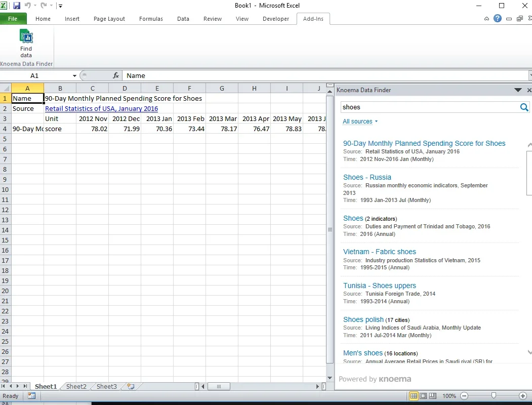Image resolution: width=532 pixels, height=405 pixels.
Task: Switch to the Formulas ribbon tab
Action: [x=151, y=19]
